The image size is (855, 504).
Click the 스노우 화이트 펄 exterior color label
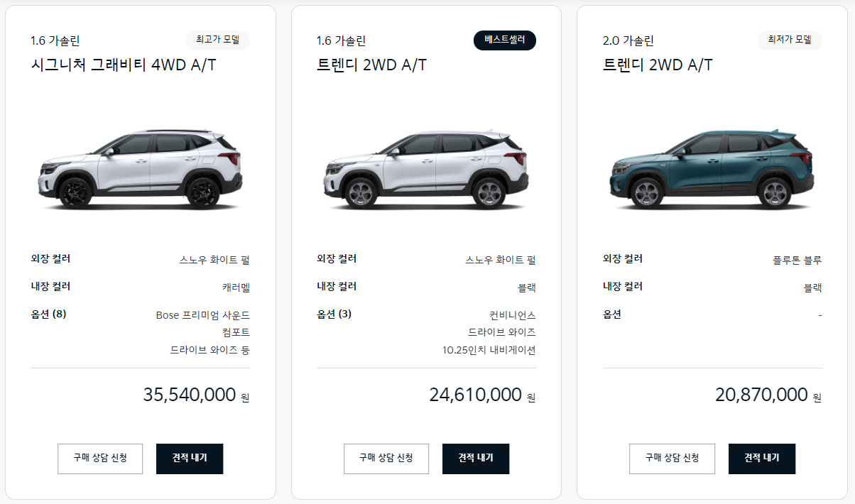216,258
